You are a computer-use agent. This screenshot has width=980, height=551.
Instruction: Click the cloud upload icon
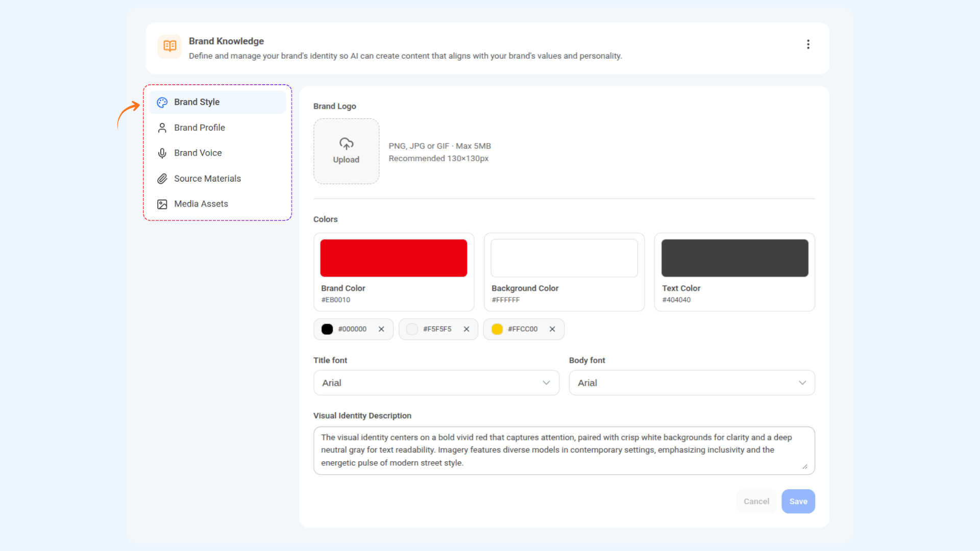(x=347, y=144)
